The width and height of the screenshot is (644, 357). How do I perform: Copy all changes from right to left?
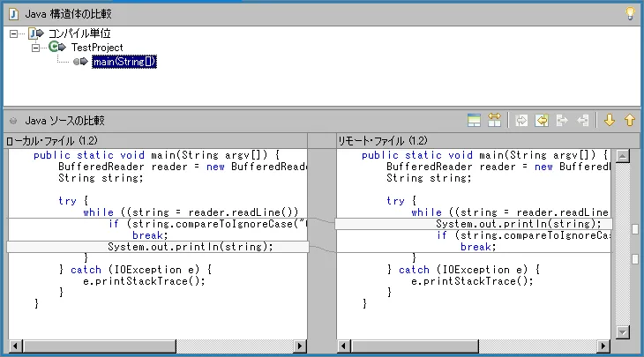click(x=542, y=120)
